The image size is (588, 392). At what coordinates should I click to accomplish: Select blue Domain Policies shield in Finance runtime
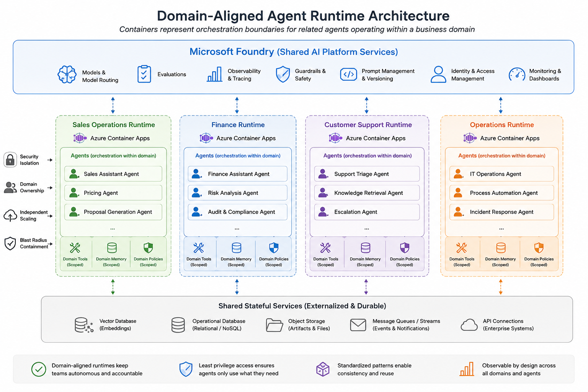pyautogui.click(x=274, y=248)
